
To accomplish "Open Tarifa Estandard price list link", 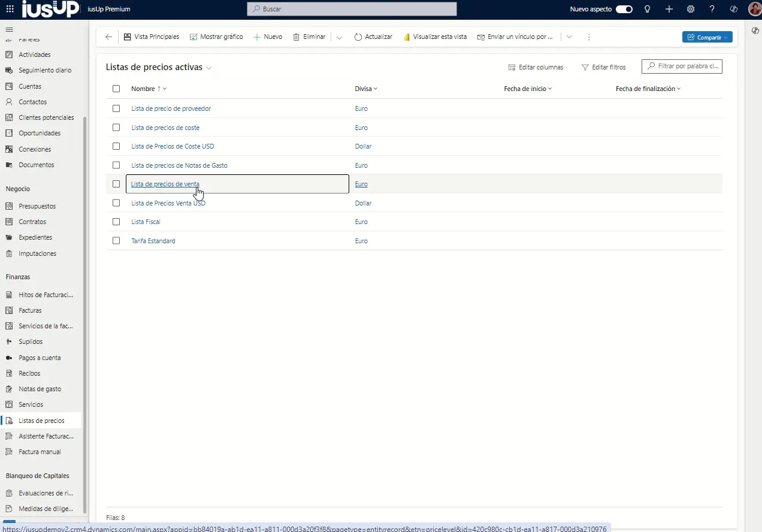I will 153,241.
